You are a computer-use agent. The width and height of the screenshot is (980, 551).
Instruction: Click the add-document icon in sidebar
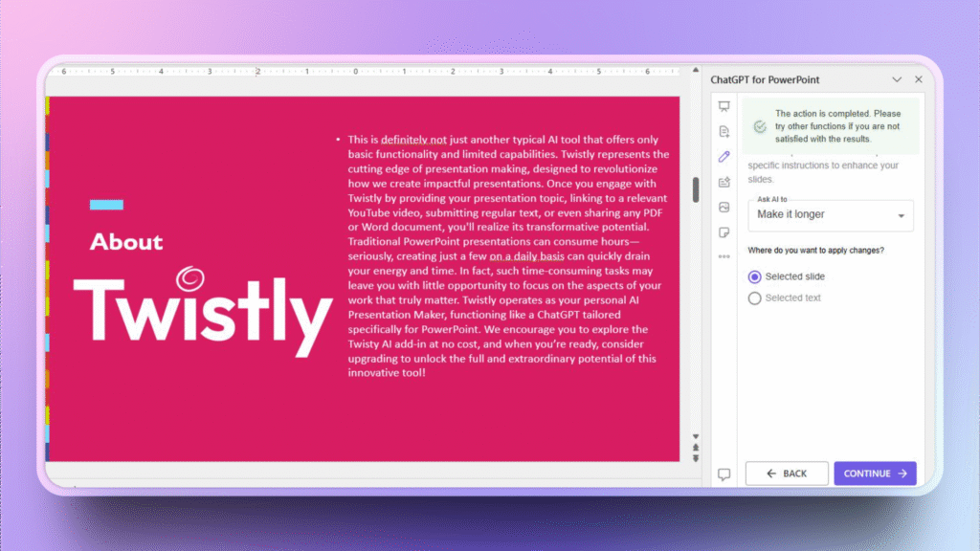point(724,131)
